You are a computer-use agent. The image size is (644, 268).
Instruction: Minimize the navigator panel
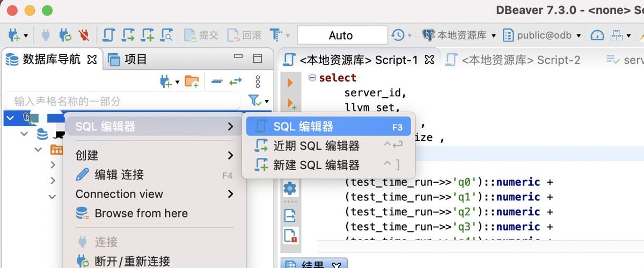click(239, 57)
